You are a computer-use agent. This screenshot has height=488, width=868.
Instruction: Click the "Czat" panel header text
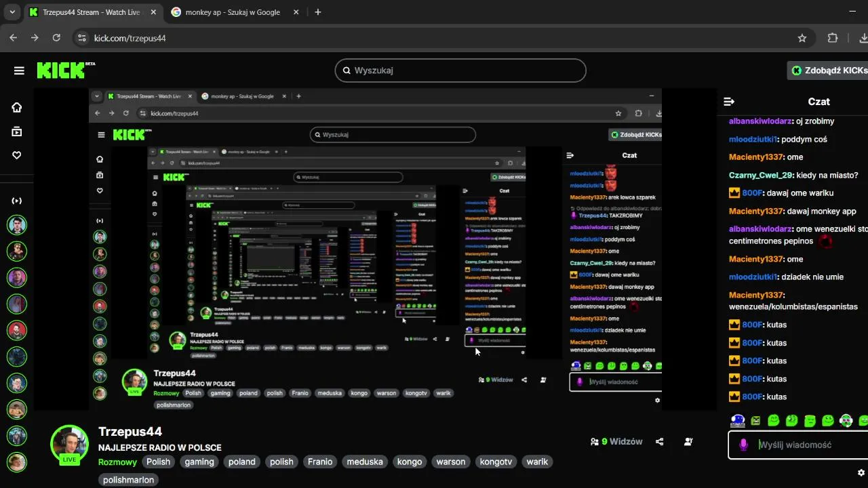818,102
